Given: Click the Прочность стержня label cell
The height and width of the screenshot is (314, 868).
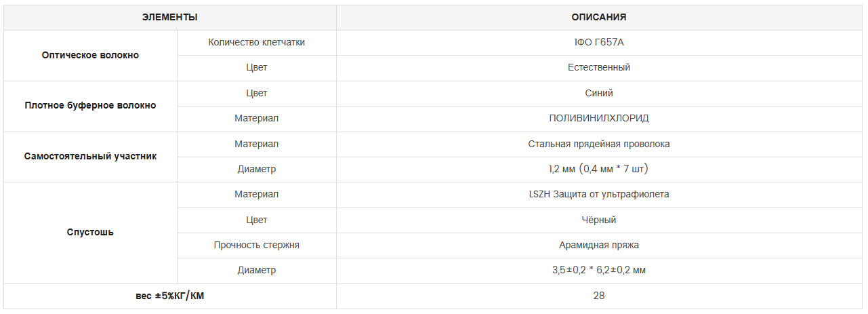Looking at the screenshot, I should point(257,246).
